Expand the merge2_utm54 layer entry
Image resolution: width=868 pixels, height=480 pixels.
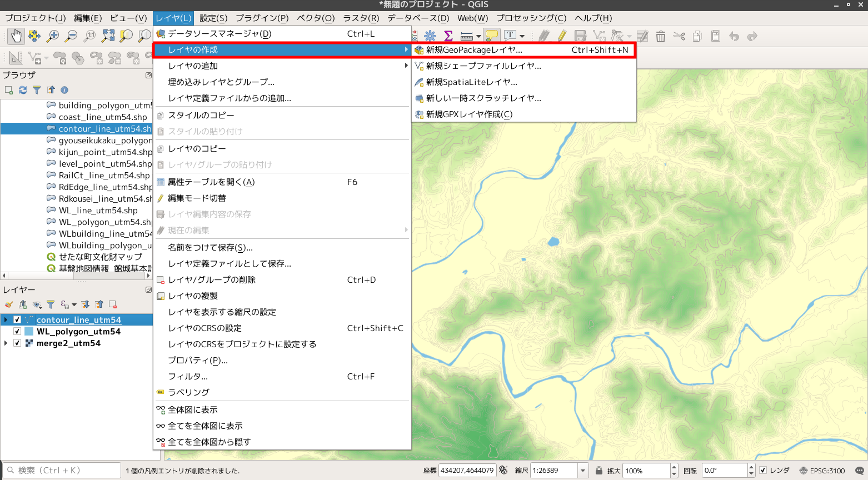point(4,343)
